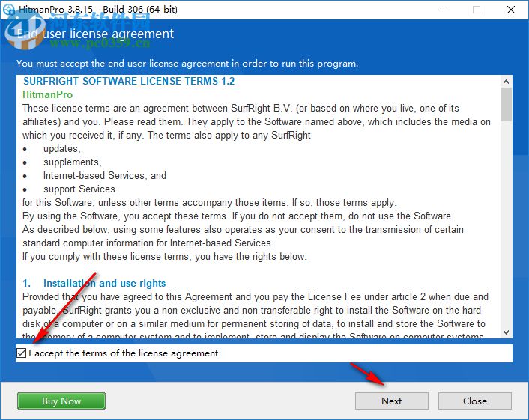The width and height of the screenshot is (529, 420).
Task: Click the license scrollbar up arrow
Action: [x=506, y=82]
